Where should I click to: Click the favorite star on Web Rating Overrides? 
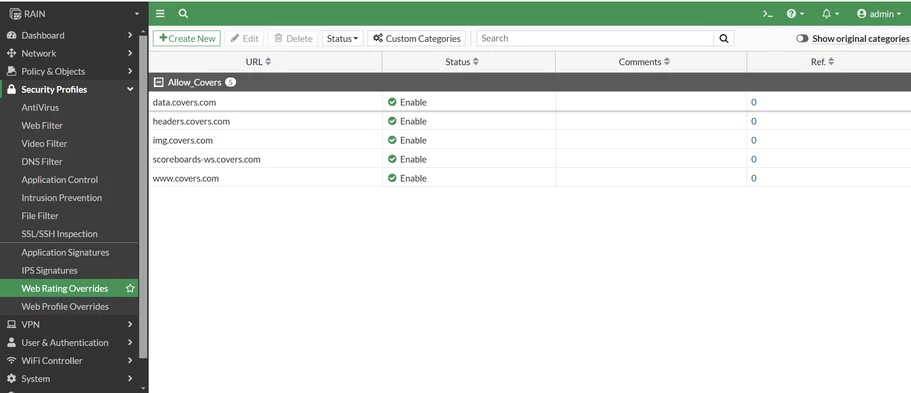tap(130, 288)
